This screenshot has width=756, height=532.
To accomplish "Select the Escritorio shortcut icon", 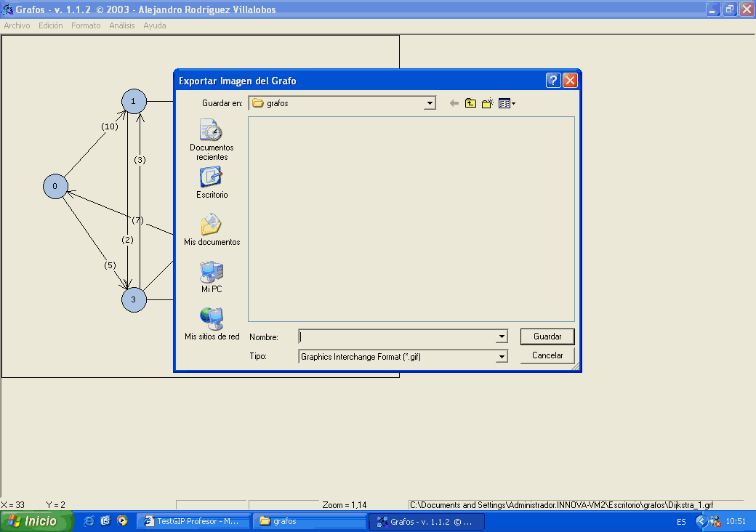I will (212, 182).
